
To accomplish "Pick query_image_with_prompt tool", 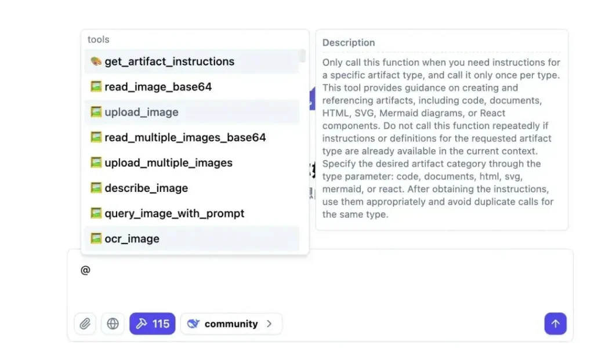I will 174,213.
